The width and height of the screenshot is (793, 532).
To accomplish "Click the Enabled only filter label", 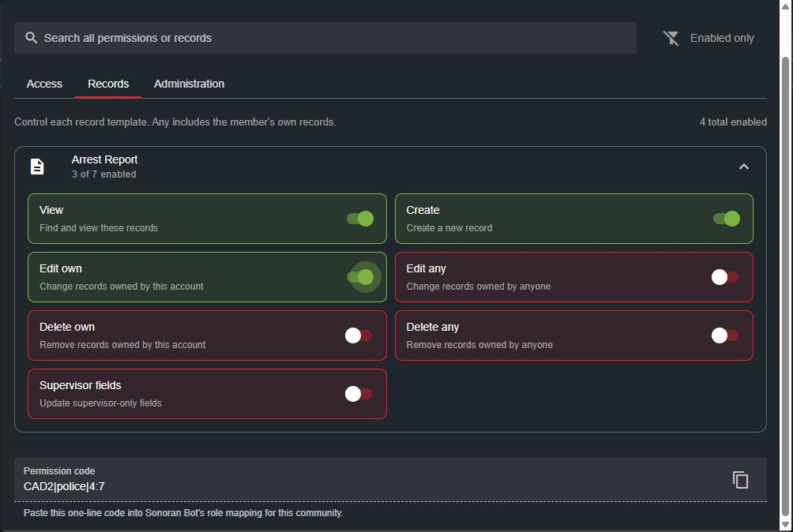I will tap(722, 38).
